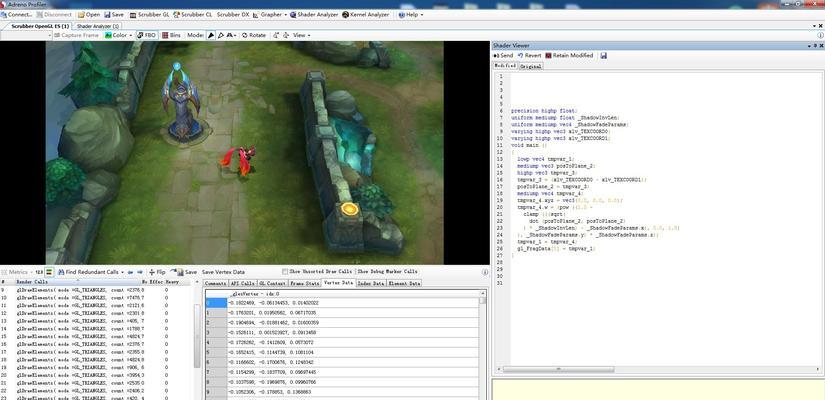Rotate the frame preview

[x=254, y=35]
